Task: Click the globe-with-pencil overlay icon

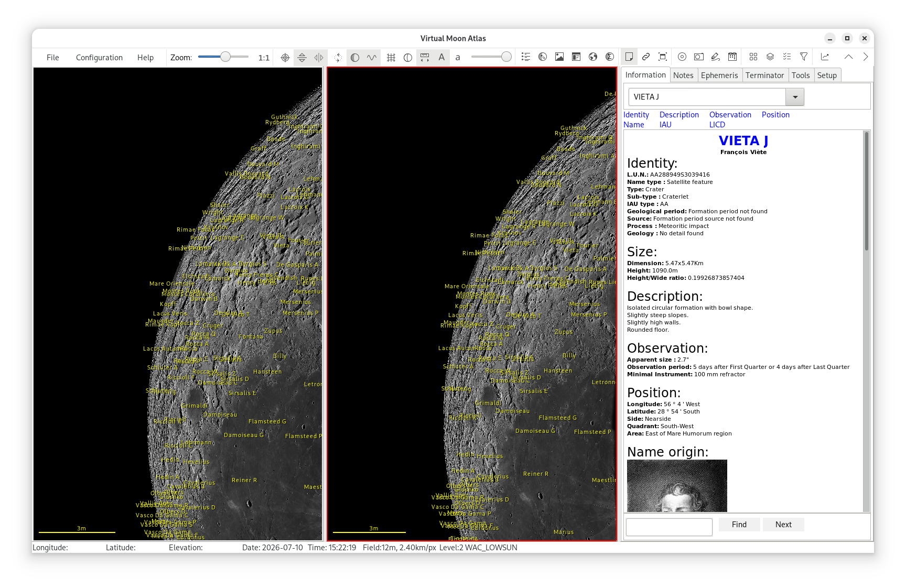Action: 543,57
